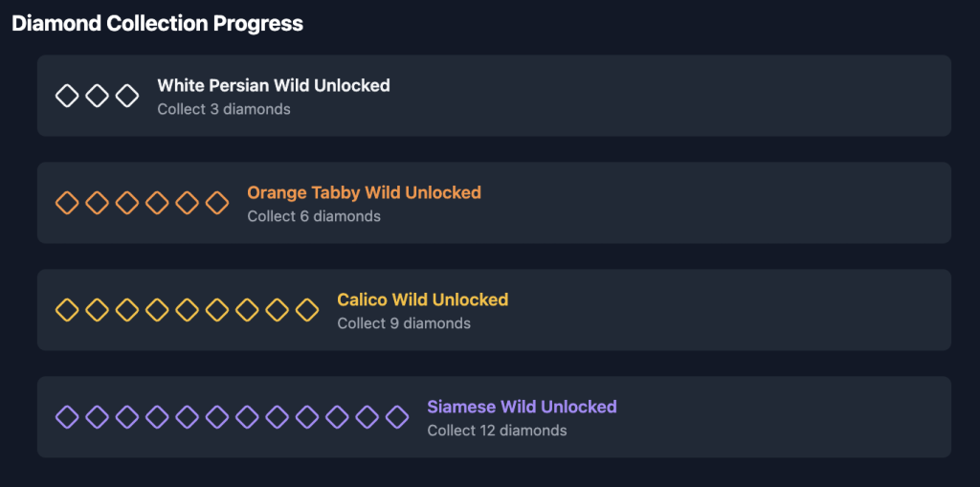Click the middle white diamond icon
Image resolution: width=980 pixels, height=487 pixels.
tap(97, 96)
